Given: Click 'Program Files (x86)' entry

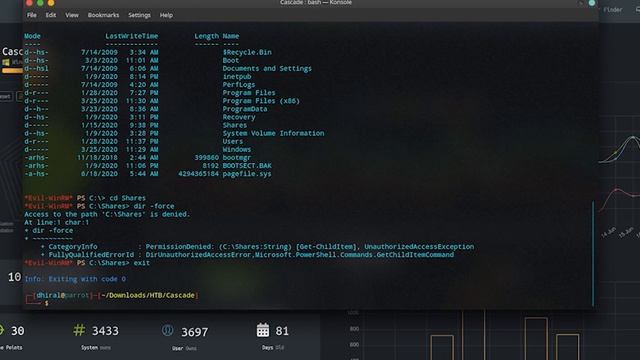Looking at the screenshot, I should tap(261, 101).
